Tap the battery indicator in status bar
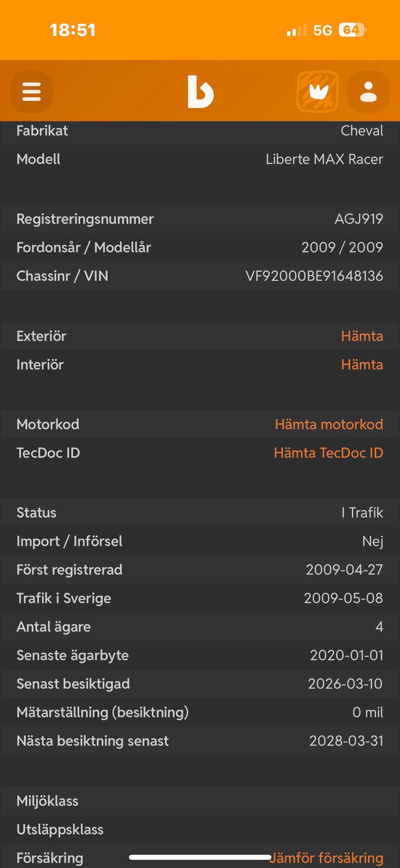Viewport: 400px width, 868px height. pos(352,30)
